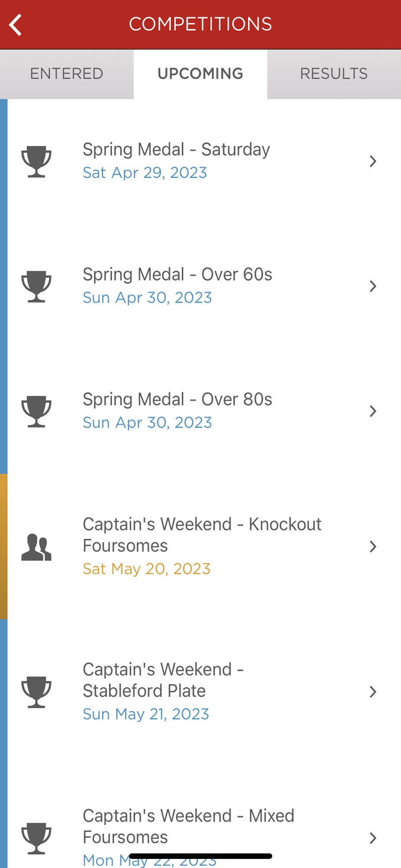Tap the Sun Apr 30 date under Over 80s

click(147, 423)
